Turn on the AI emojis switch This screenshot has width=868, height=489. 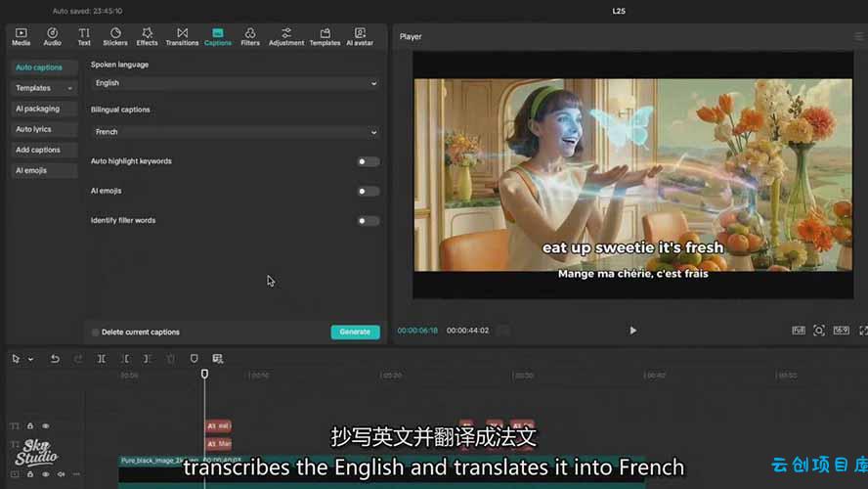368,192
